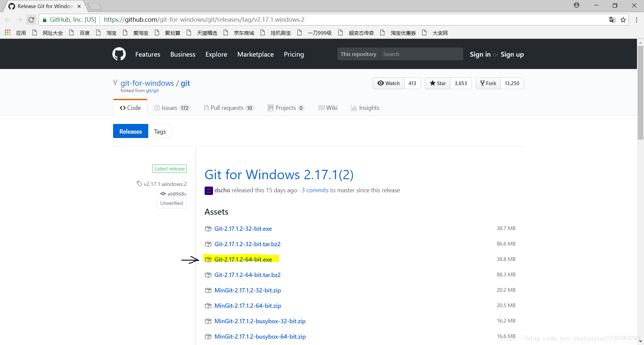This screenshot has width=644, height=345.
Task: Switch to the Projects tab
Action: click(x=286, y=108)
